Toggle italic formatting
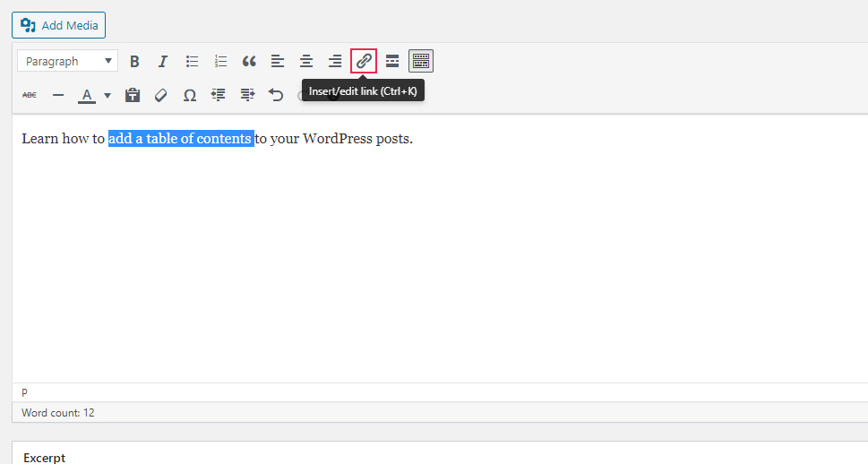 click(163, 62)
